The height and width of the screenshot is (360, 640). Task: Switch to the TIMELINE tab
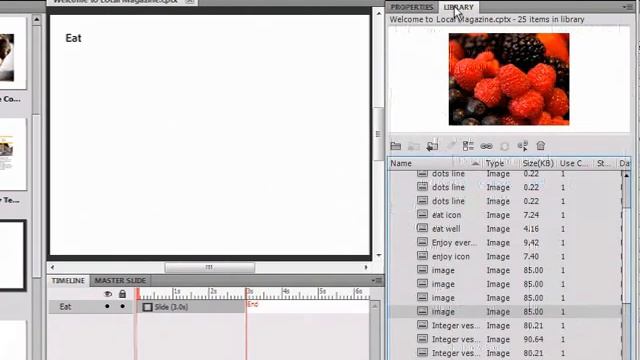click(68, 280)
